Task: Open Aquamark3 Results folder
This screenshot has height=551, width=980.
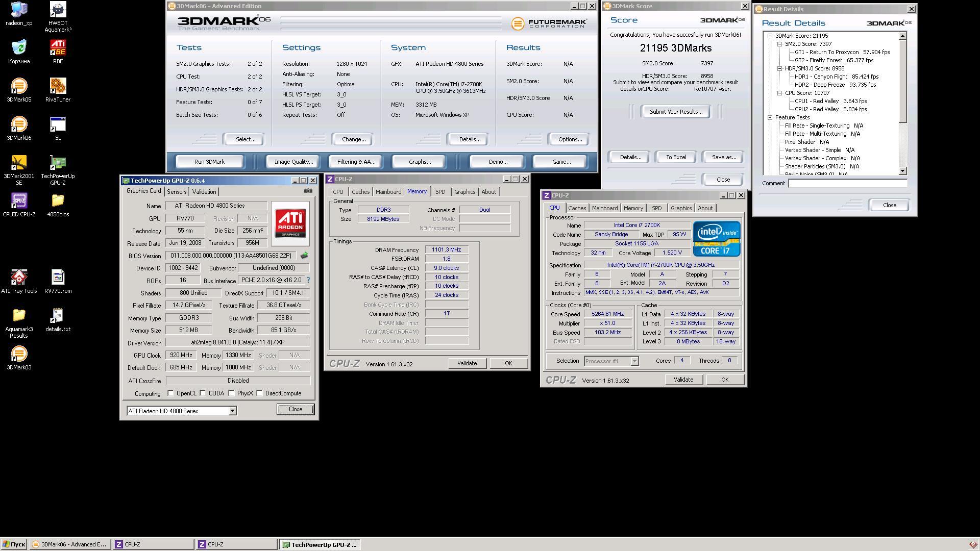Action: [x=19, y=323]
